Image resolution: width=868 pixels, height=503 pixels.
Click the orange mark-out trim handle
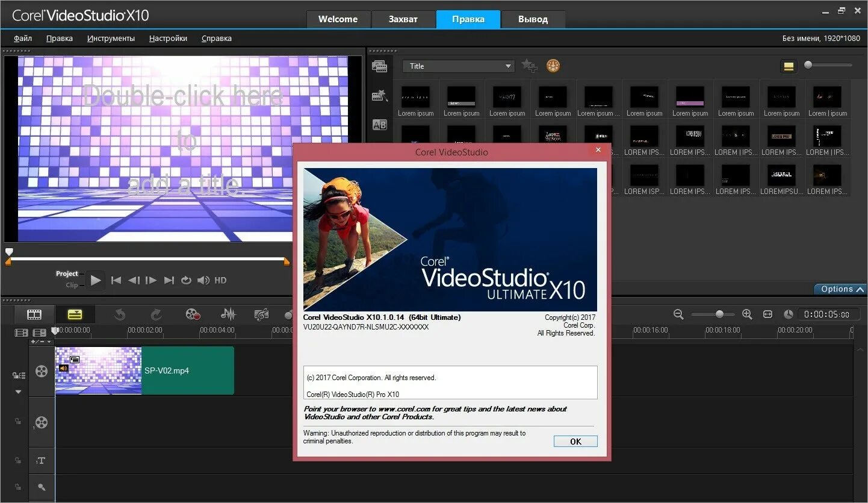(287, 261)
